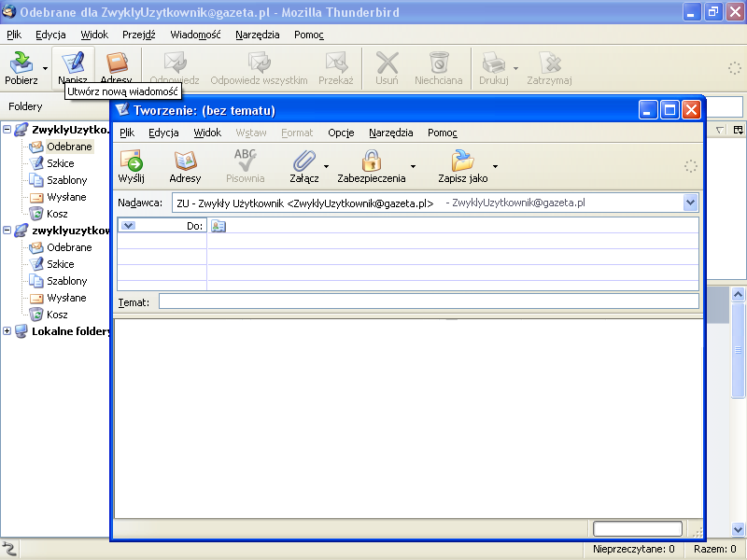Open Adresy in compose window toolbar
Image resolution: width=747 pixels, height=560 pixels.
click(185, 166)
